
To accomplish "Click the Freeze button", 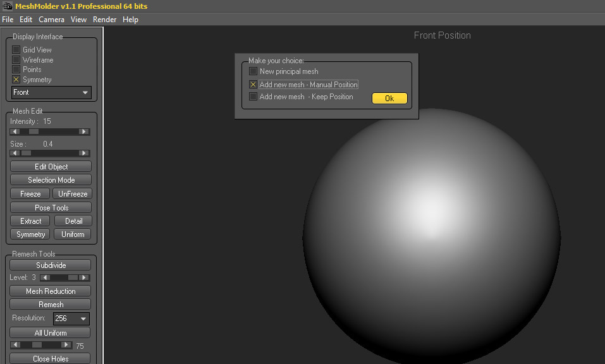I will point(30,193).
